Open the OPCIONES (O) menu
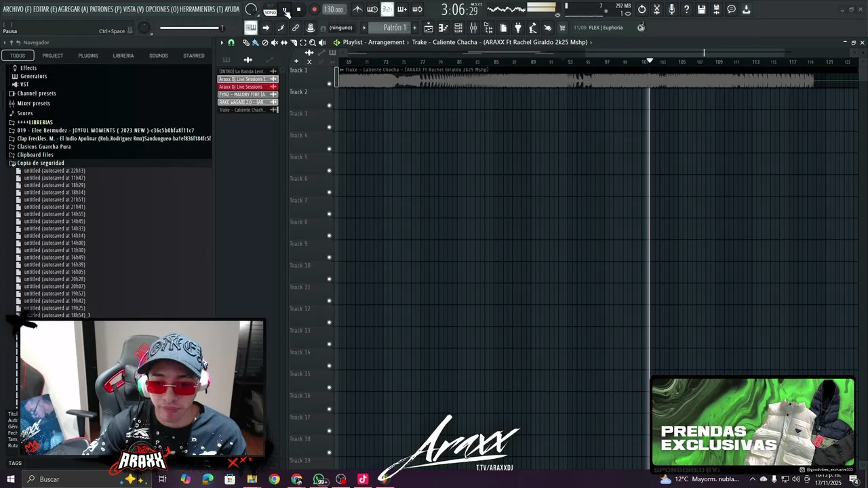The height and width of the screenshot is (488, 868). 161,9
